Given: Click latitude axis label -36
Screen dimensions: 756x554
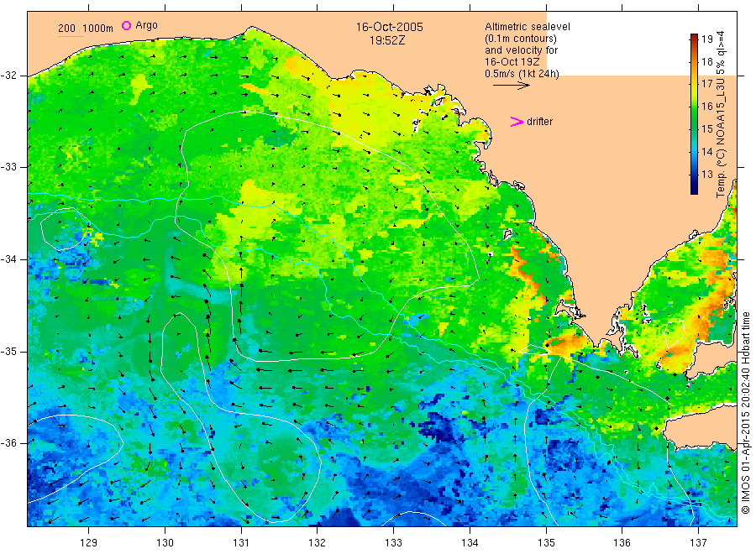Looking at the screenshot, I should tap(8, 442).
